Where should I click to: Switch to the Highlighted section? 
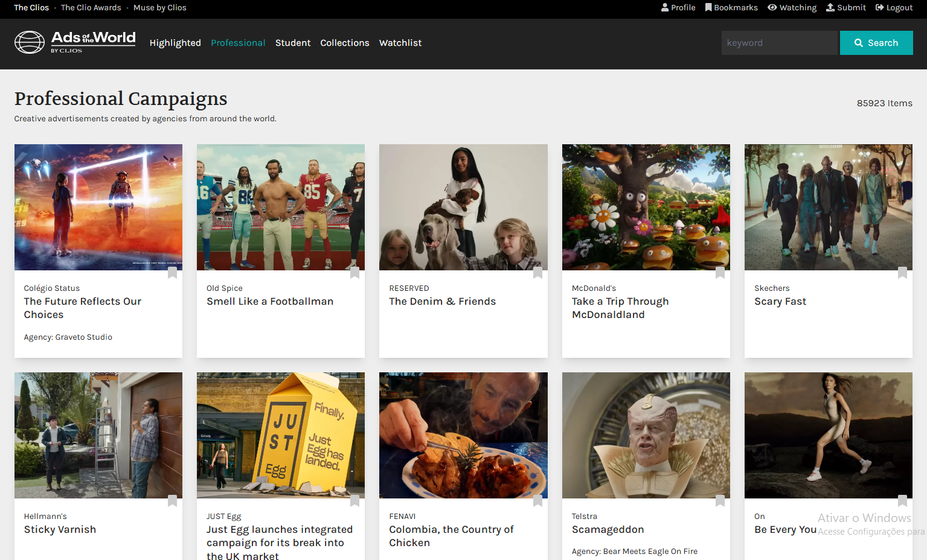pos(175,43)
